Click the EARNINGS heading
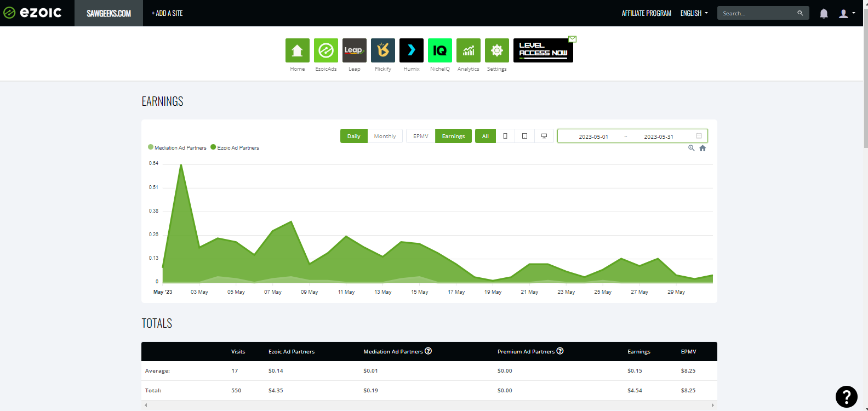 (162, 101)
